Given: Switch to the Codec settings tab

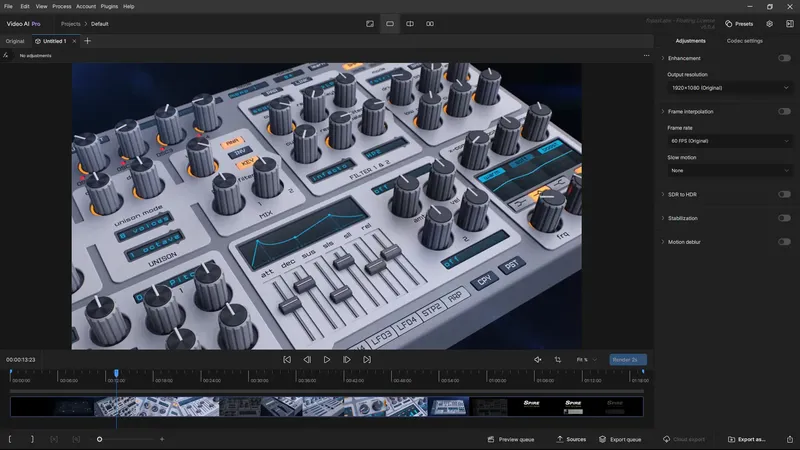Looking at the screenshot, I should point(744,41).
